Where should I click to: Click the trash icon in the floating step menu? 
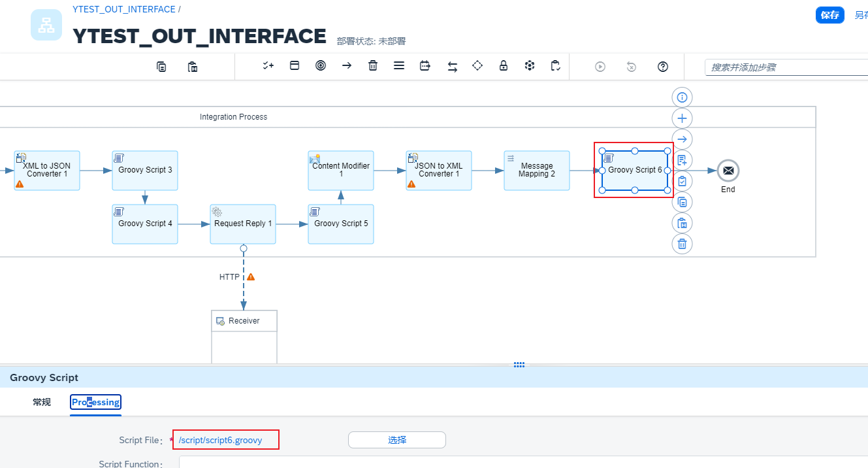[682, 244]
